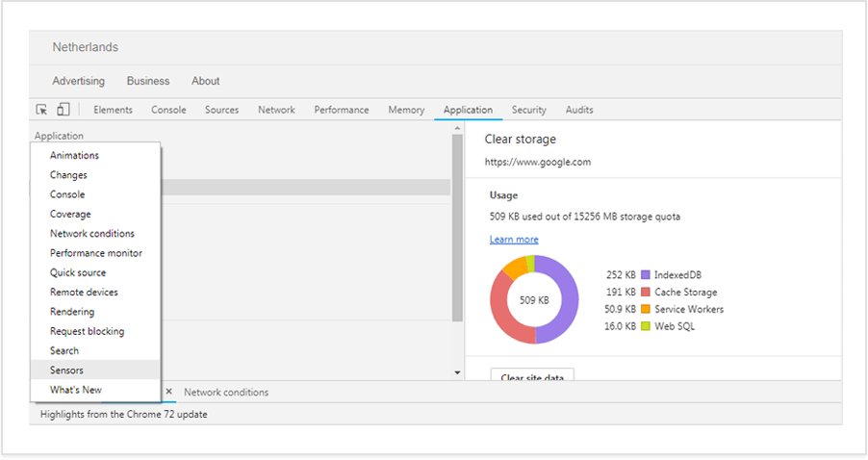This screenshot has width=868, height=460.
Task: Open the Network conditions drawer tab
Action: [226, 393]
